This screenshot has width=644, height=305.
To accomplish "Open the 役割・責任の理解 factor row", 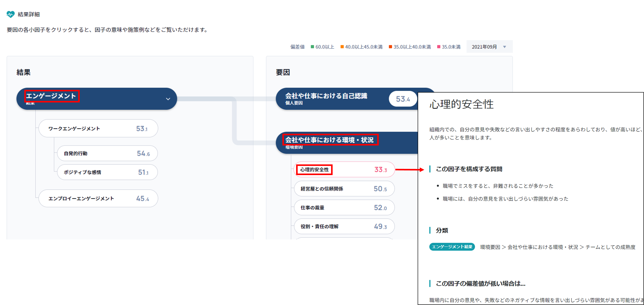I will [344, 226].
